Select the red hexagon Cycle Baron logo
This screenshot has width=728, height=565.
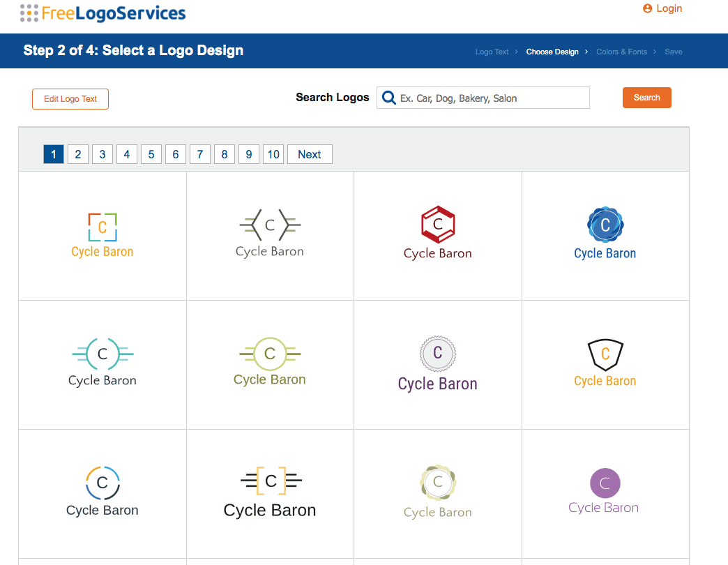pyautogui.click(x=438, y=234)
